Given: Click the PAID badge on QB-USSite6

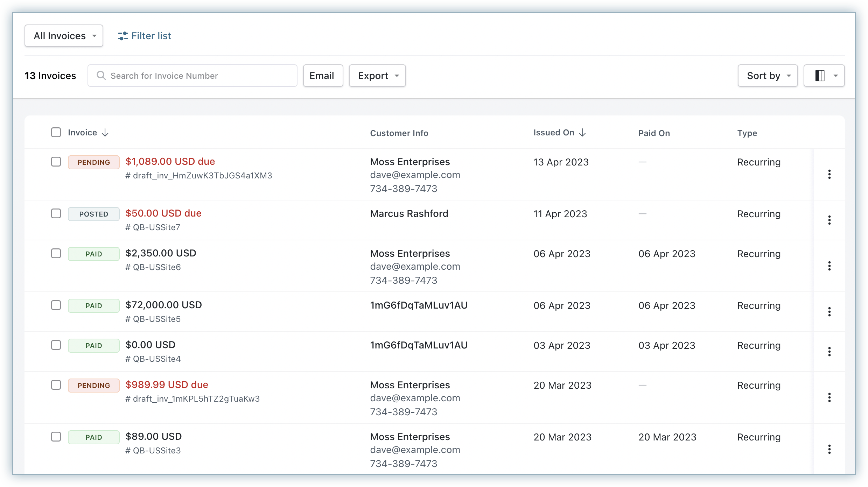Looking at the screenshot, I should [93, 253].
